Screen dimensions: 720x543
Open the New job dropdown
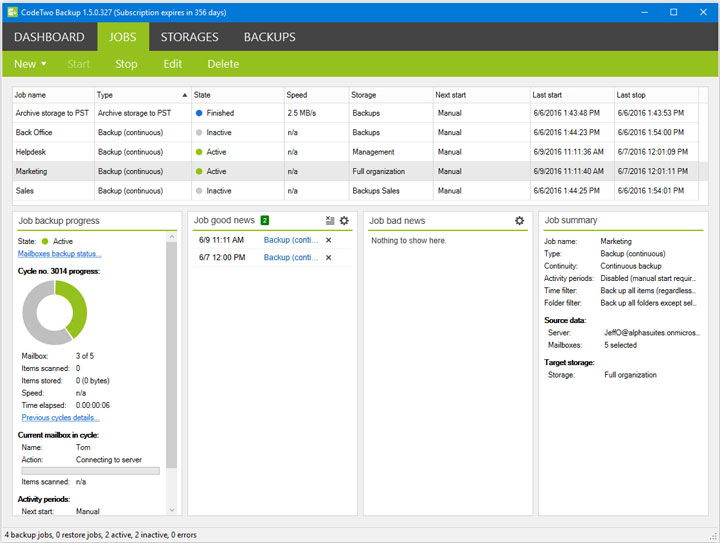(30, 64)
